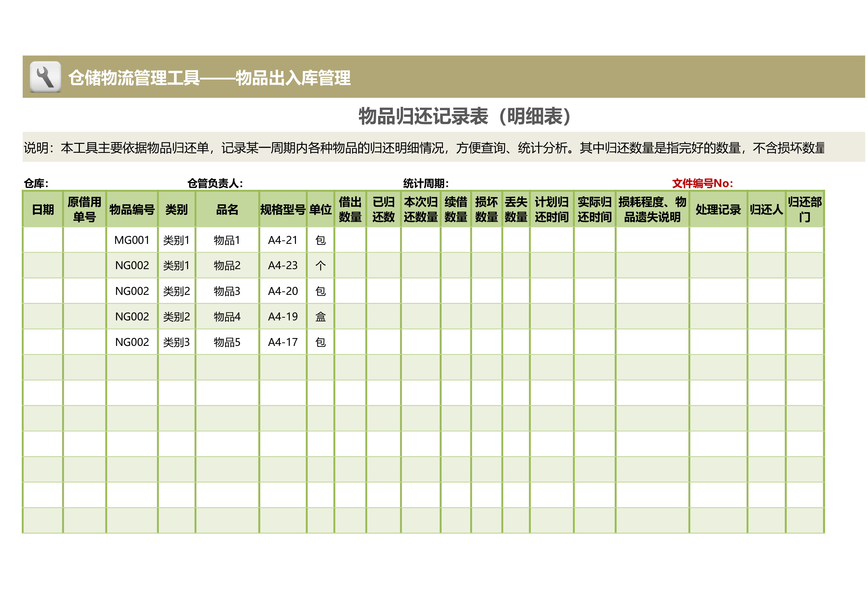This screenshot has height=614, width=868.
Task: Select the 已归还数 column header
Action: pyautogui.click(x=384, y=209)
